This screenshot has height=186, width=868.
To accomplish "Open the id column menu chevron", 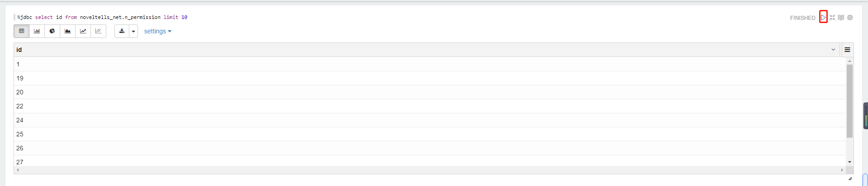I will tap(833, 50).
